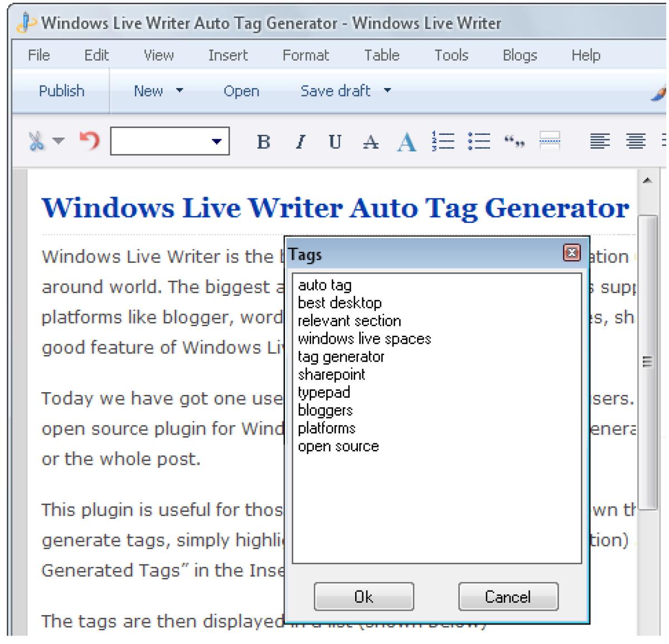Apply strikethrough formatting
Viewport: 669px width, 644px height.
370,143
